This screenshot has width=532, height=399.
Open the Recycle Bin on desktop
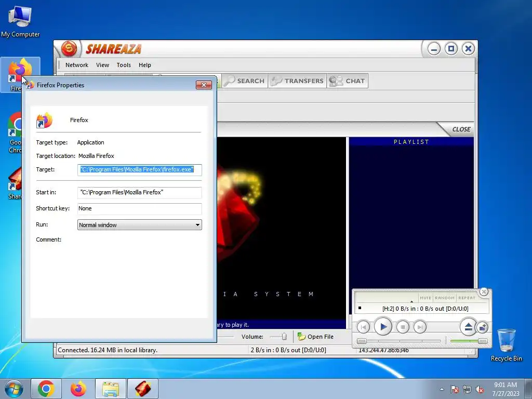tap(506, 345)
